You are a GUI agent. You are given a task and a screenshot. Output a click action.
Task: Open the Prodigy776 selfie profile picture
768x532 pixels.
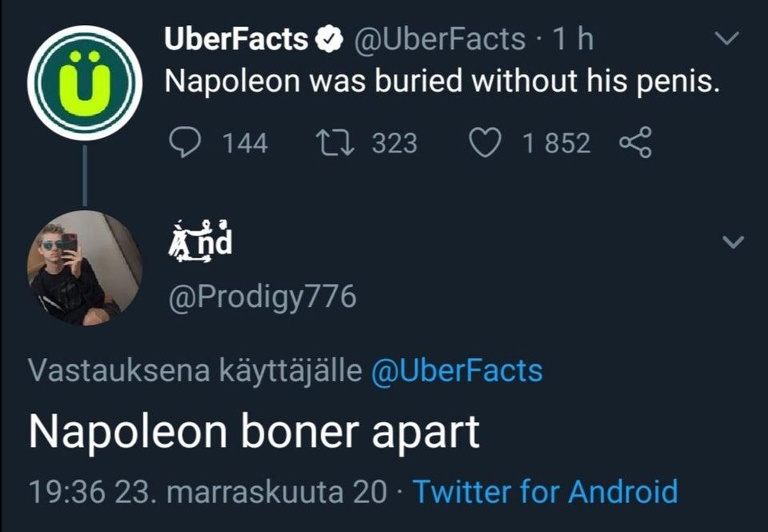click(84, 267)
